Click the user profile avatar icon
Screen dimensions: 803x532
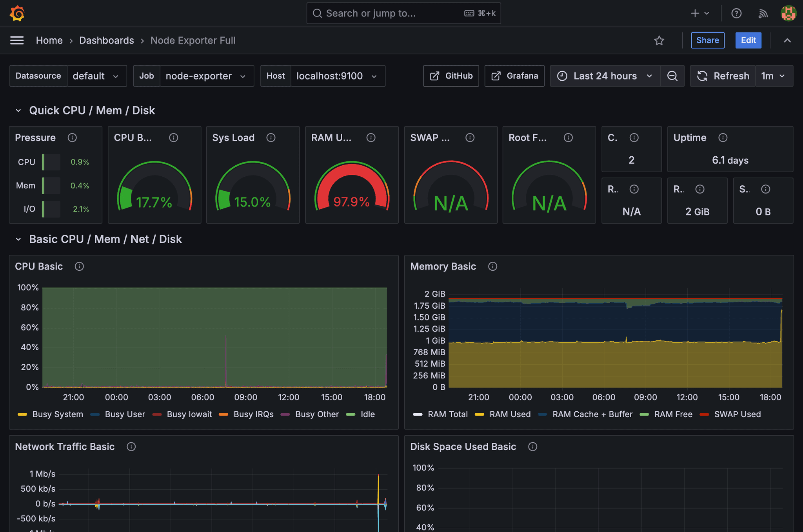point(789,13)
